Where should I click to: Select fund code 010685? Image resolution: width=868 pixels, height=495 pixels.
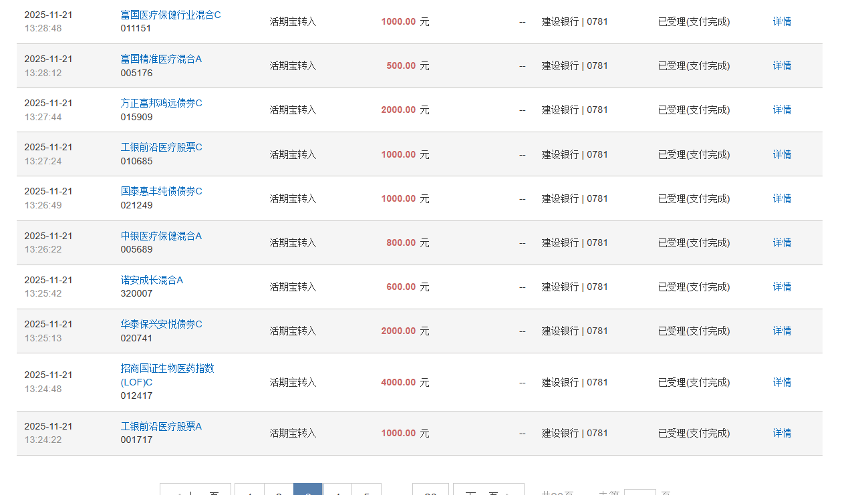point(136,161)
